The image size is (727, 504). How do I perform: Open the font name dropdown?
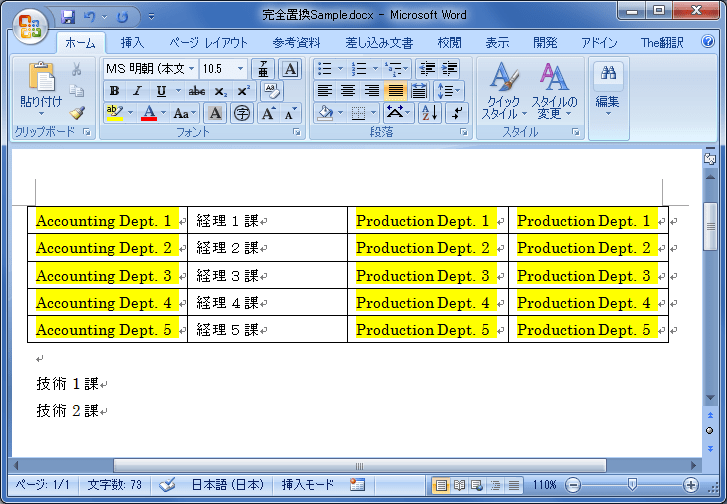tap(192, 69)
